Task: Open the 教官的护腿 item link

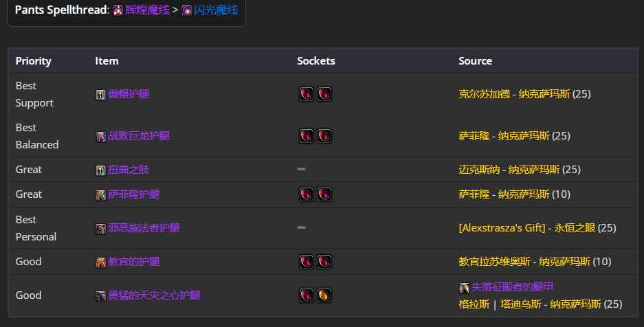Action: coord(134,262)
